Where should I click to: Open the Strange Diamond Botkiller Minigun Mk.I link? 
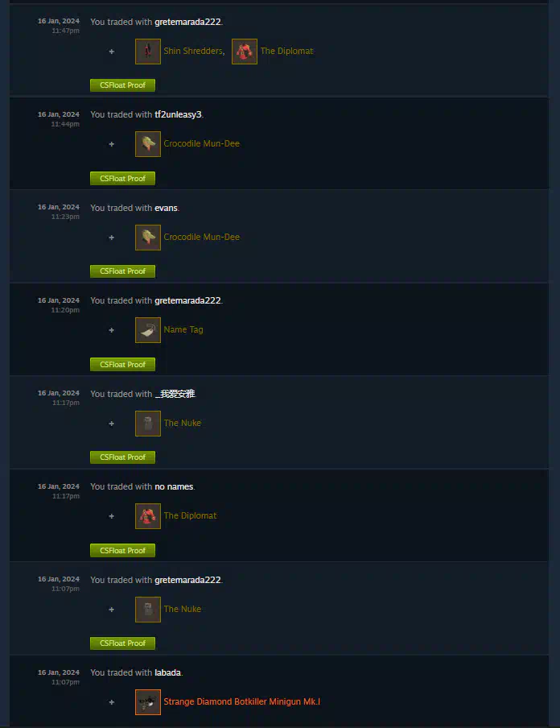(241, 701)
